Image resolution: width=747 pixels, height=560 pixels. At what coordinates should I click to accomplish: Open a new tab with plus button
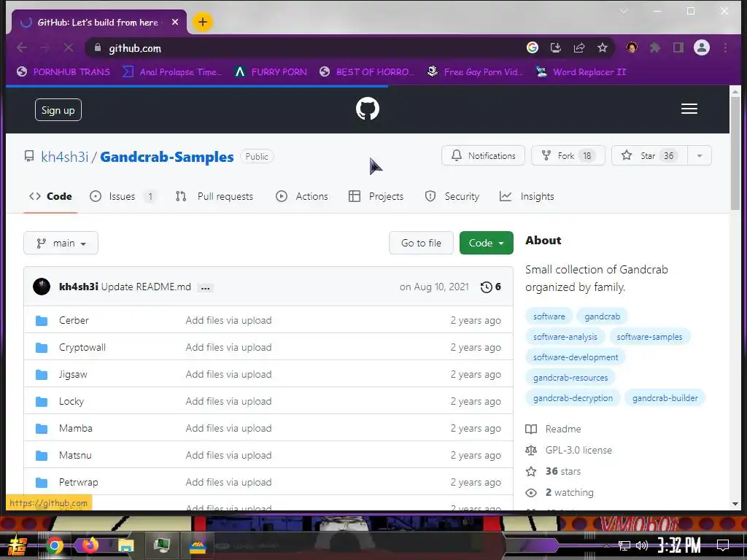pos(203,22)
